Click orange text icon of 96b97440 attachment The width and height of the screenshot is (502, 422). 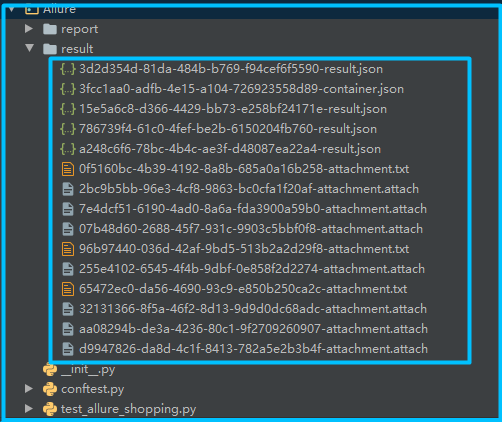[68, 249]
